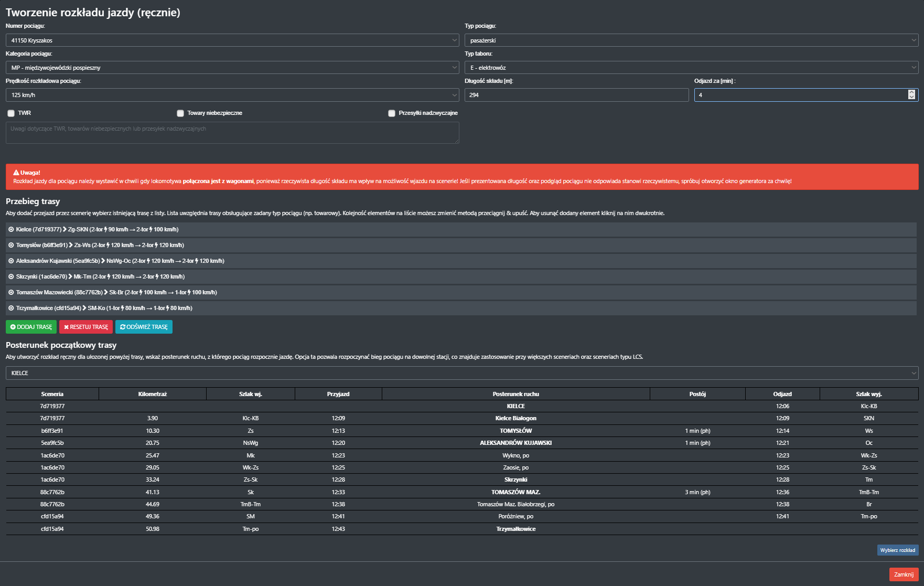Enable the TWR checkbox
924x586 pixels.
11,113
